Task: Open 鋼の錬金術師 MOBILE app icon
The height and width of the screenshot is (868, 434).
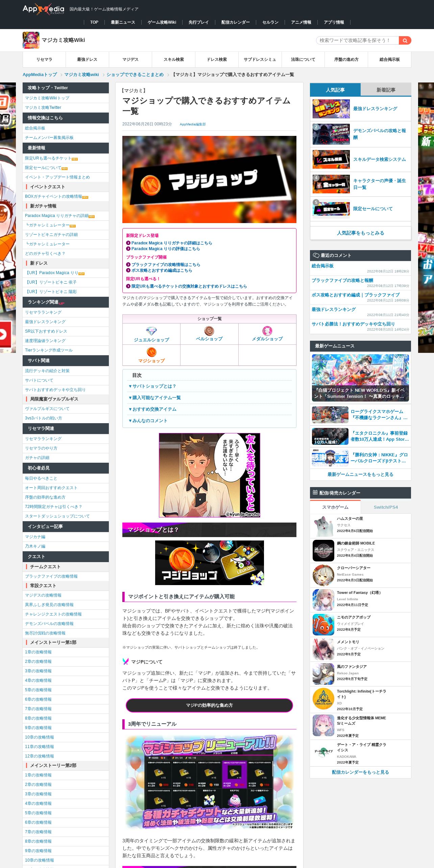Action: (323, 551)
